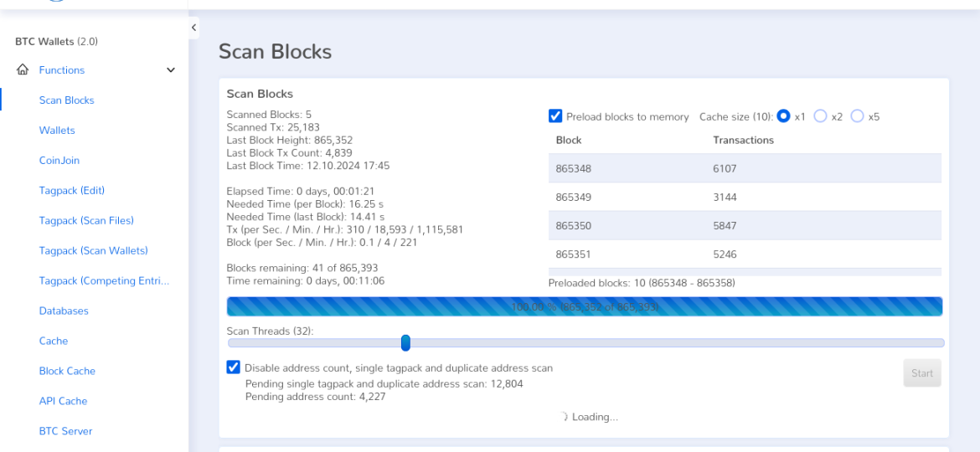The image size is (980, 452).
Task: Select the x5 cache size option
Action: (x=857, y=116)
